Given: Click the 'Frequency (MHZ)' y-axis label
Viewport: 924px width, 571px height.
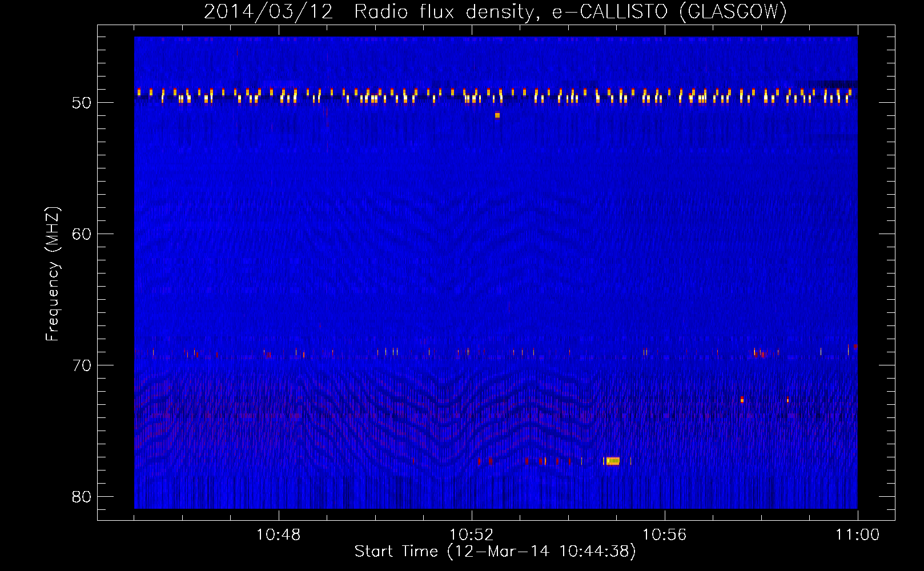Looking at the screenshot, I should (x=53, y=274).
